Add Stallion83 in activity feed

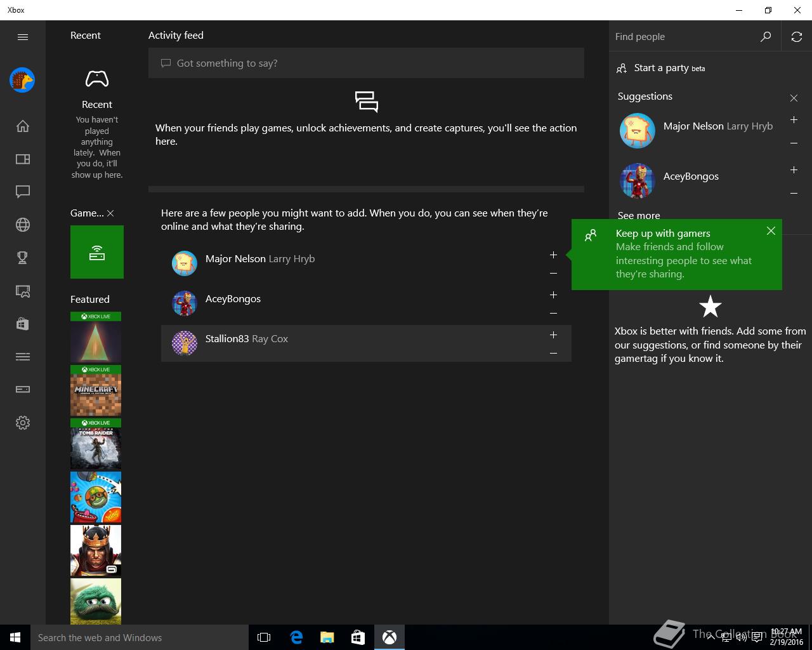coord(553,335)
